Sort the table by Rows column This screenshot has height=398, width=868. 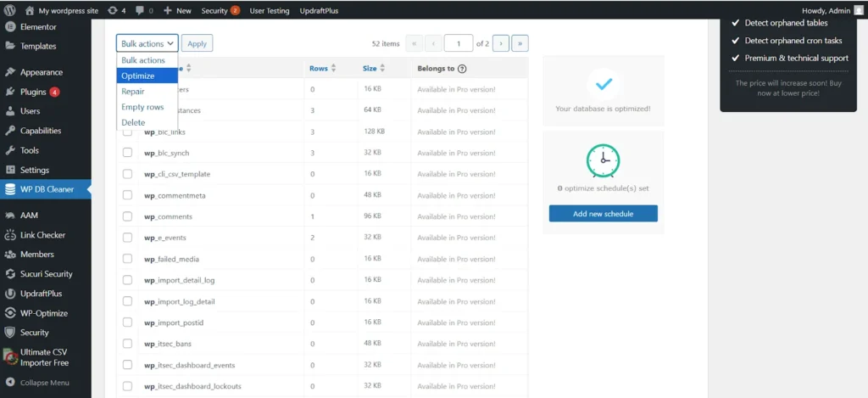point(322,69)
